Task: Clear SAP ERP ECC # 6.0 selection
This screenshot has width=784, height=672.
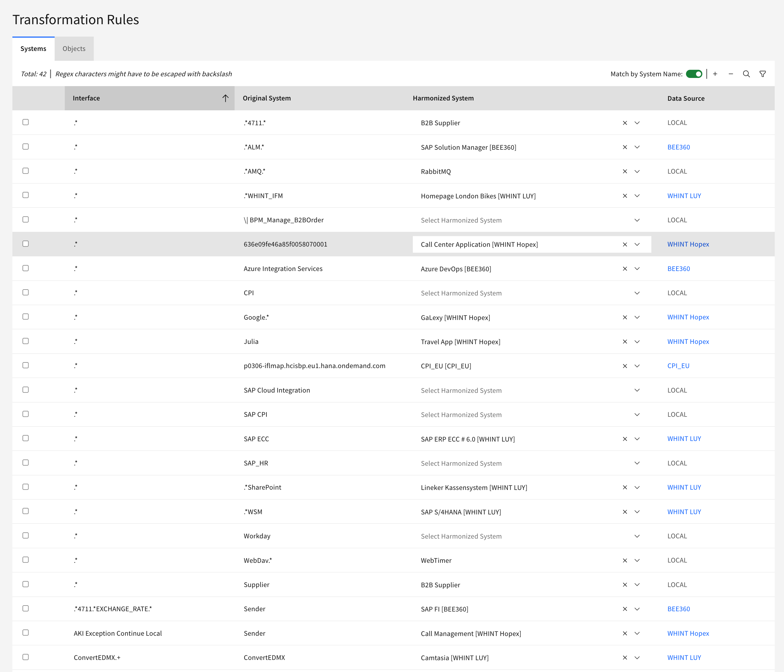Action: point(625,439)
